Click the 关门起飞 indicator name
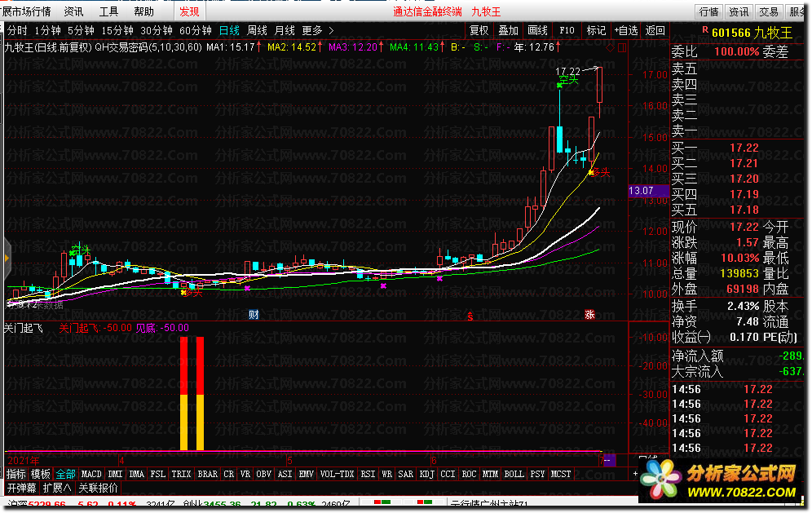This screenshot has height=513, width=812. tap(23, 328)
